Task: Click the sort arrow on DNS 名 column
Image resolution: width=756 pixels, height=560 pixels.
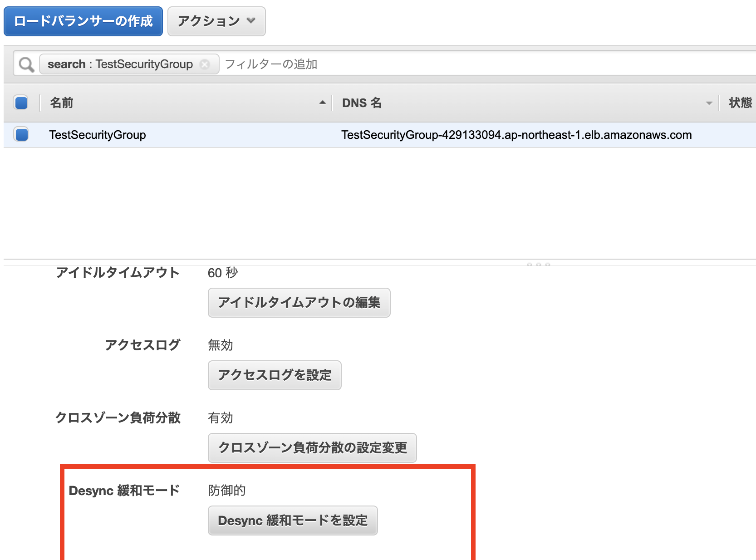Action: click(709, 103)
